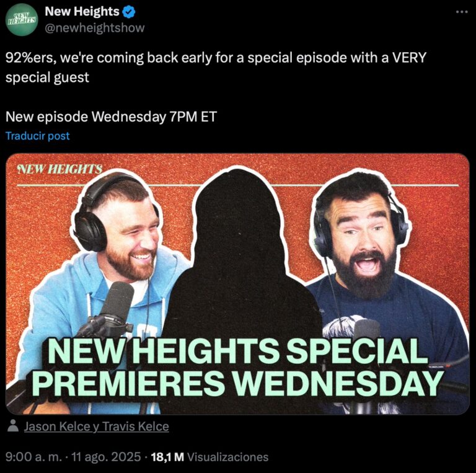Click the 9:00 a. m. timestamp
476x473 pixels.
tap(35, 457)
